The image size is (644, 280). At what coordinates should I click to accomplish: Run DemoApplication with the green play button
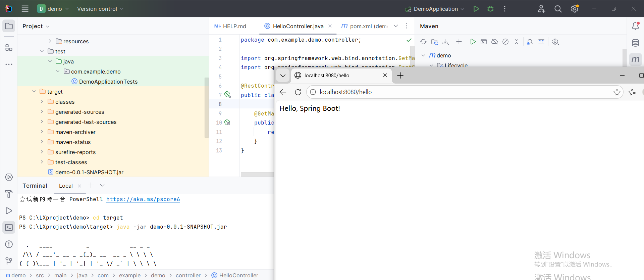[476, 9]
